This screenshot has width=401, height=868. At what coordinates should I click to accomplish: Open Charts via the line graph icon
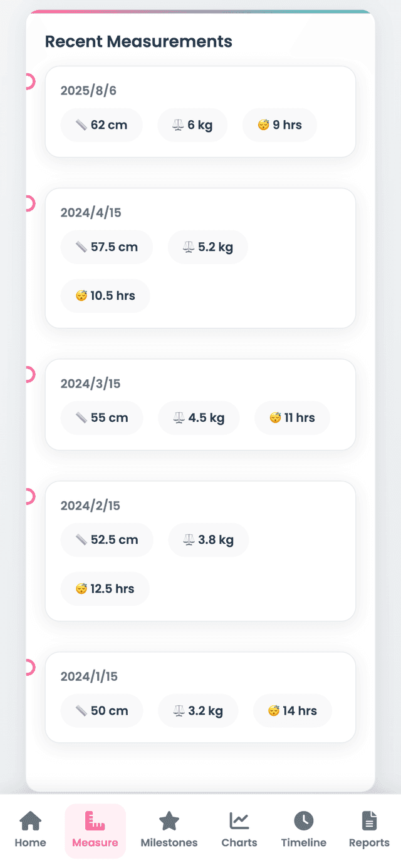(x=239, y=820)
